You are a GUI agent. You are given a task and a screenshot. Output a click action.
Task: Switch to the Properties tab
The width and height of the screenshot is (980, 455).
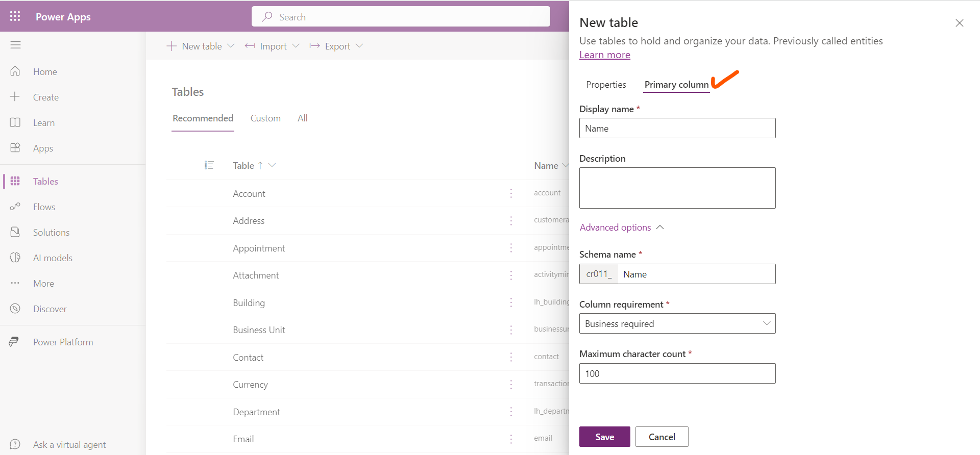point(606,85)
